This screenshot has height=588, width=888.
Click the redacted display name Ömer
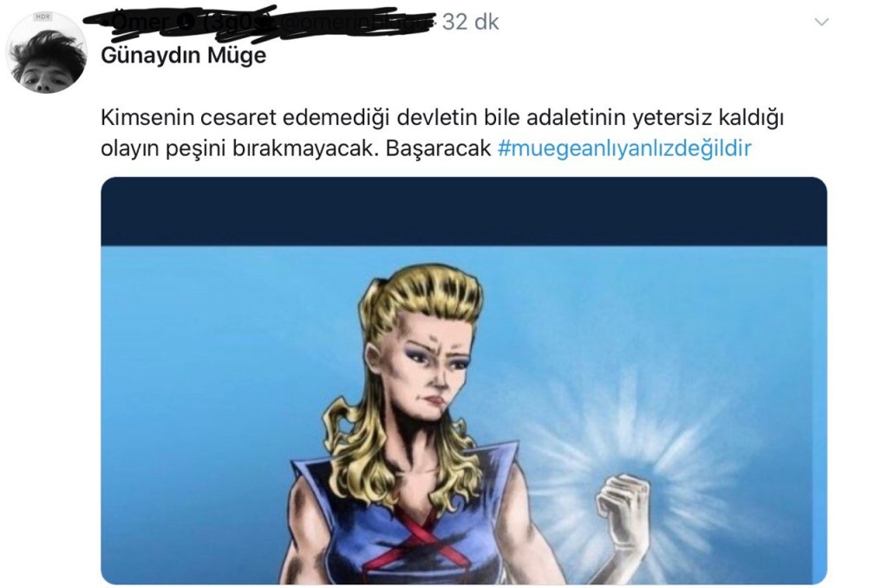[138, 22]
